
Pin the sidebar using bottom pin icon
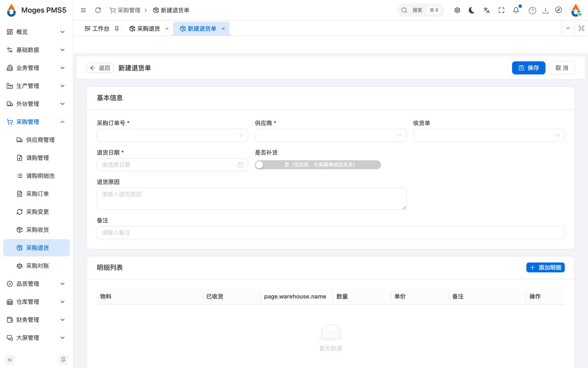click(x=63, y=360)
